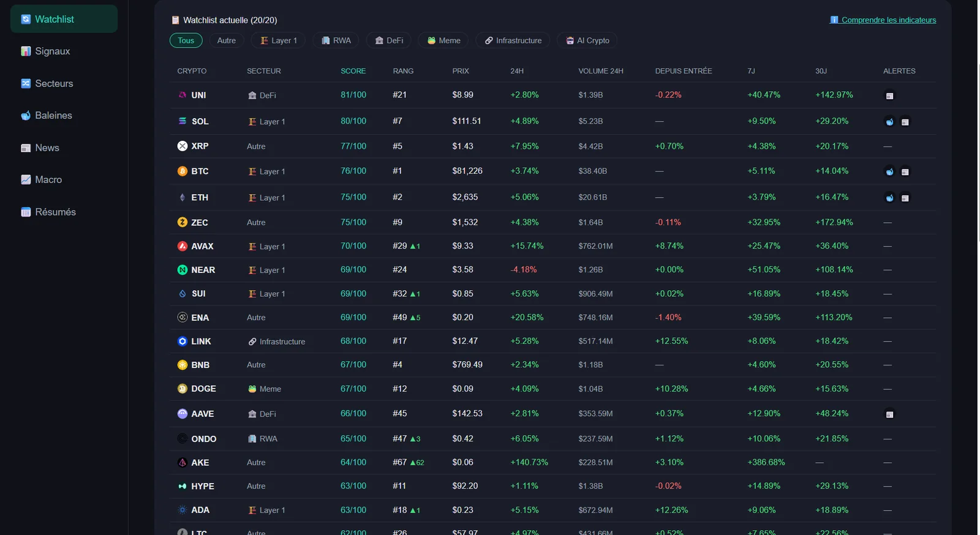
Task: Go to Signaux in the sidebar
Action: 64,51
